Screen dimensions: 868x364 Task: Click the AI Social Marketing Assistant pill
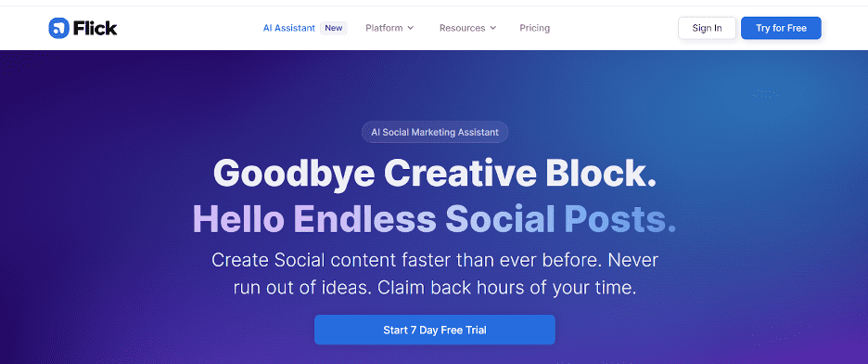435,132
